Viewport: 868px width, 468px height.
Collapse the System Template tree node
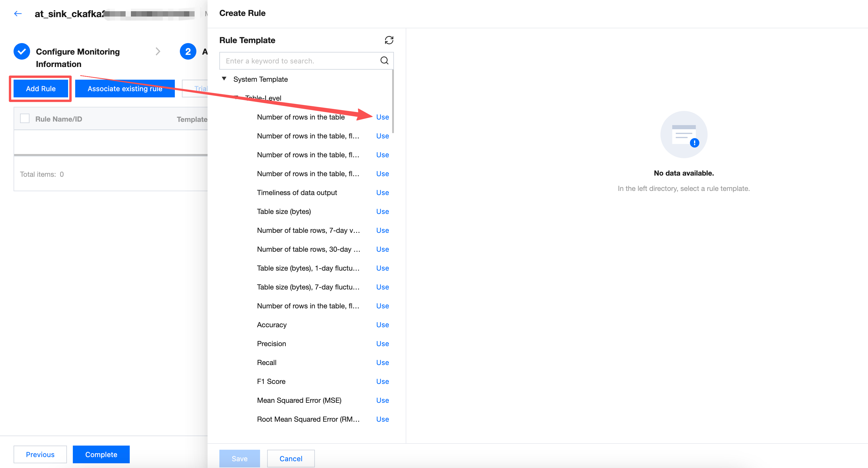click(224, 79)
